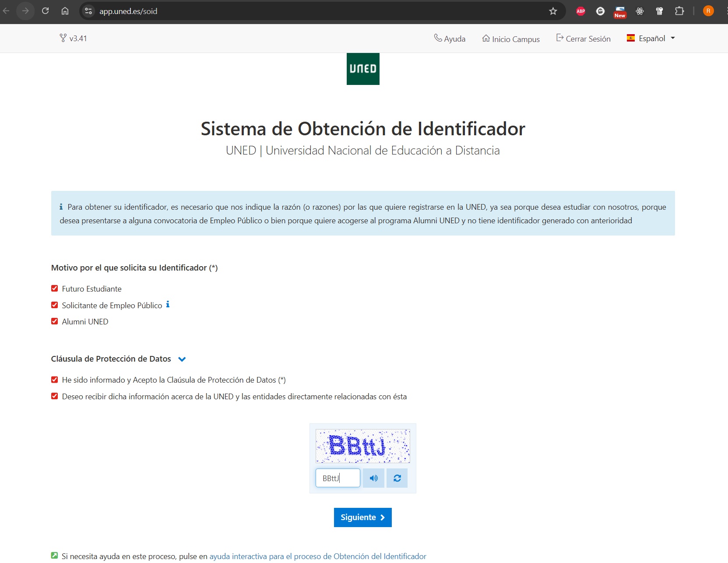Open the Ayuda menu item

coord(450,39)
